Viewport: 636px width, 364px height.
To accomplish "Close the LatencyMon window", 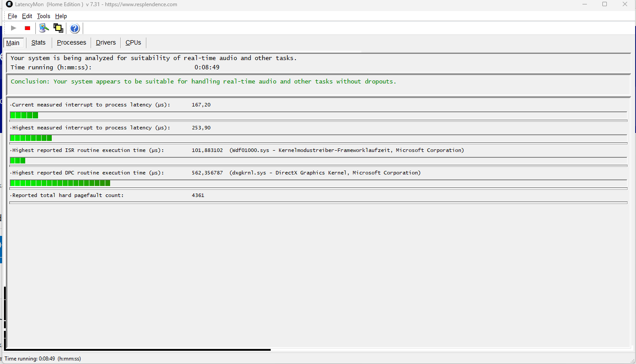I will tap(625, 4).
